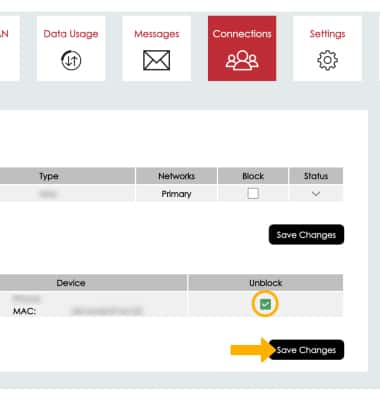Open the Settings tab label
Viewport: 380px width, 400px height.
click(327, 34)
